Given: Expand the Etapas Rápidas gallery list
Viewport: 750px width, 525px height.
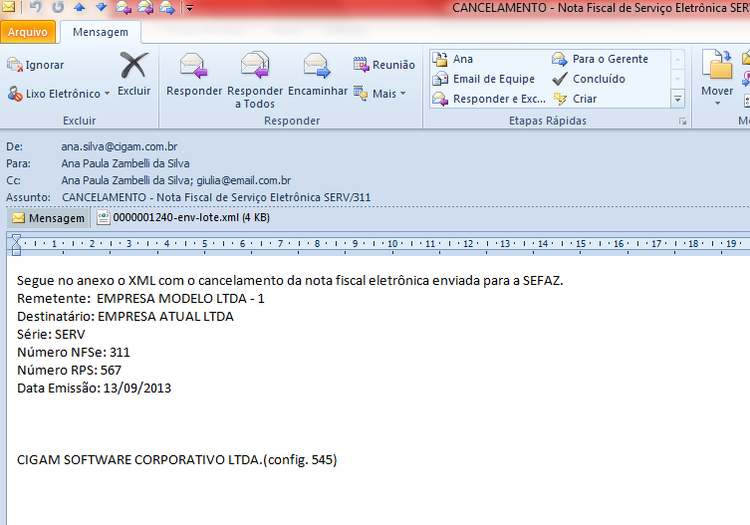Looking at the screenshot, I should pos(678,99).
